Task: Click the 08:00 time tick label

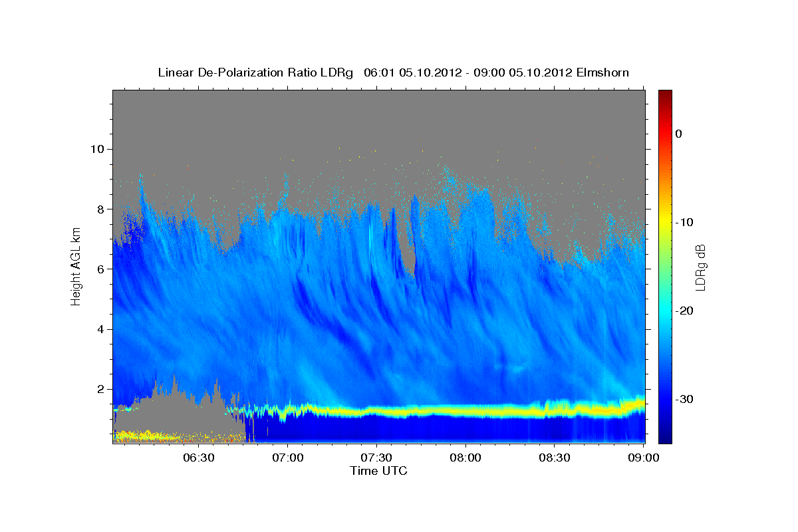Action: pyautogui.click(x=466, y=458)
